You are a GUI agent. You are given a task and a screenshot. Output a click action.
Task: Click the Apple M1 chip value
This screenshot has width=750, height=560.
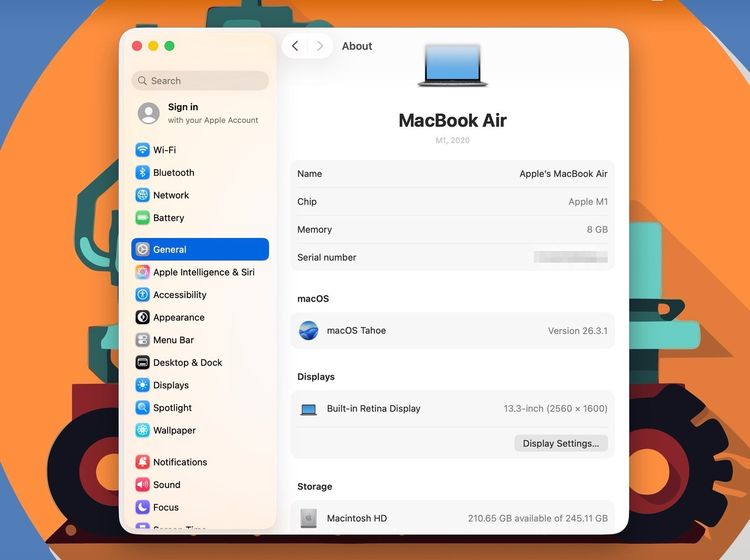[588, 201]
